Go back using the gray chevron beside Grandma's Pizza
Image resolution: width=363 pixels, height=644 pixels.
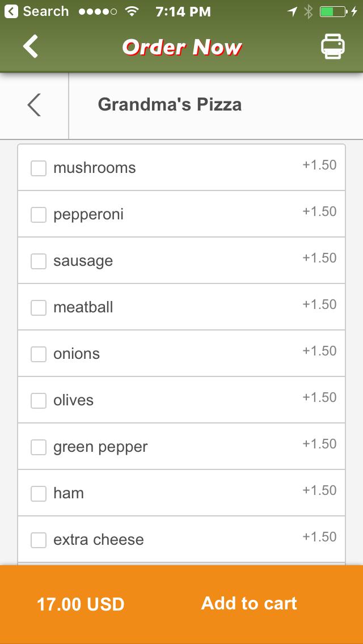tap(34, 105)
